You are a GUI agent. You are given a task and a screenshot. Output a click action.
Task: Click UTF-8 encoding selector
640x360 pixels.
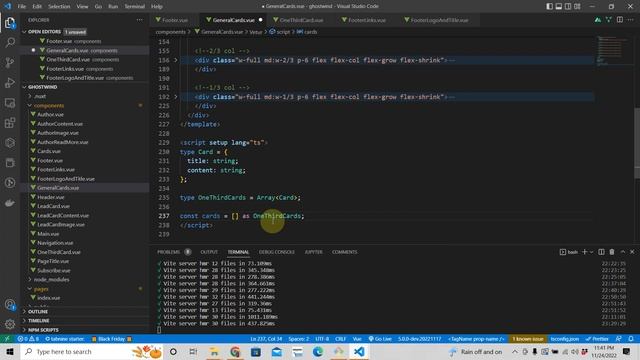pos(322,339)
